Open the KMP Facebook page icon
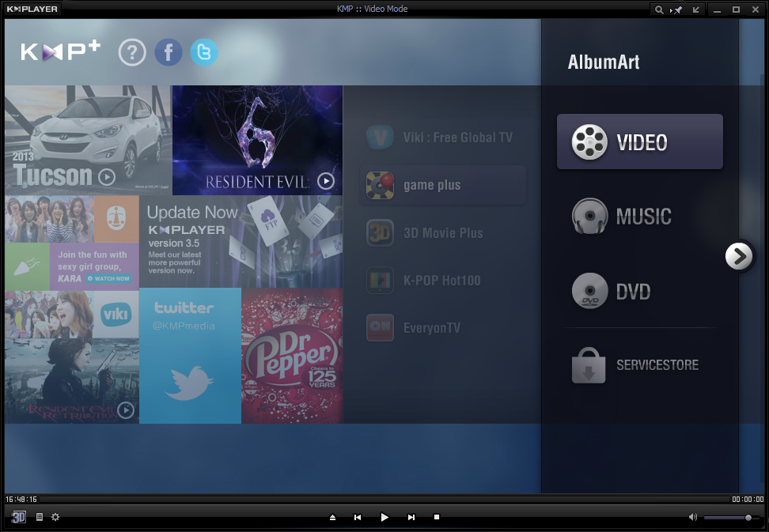This screenshot has width=769, height=532. [169, 52]
